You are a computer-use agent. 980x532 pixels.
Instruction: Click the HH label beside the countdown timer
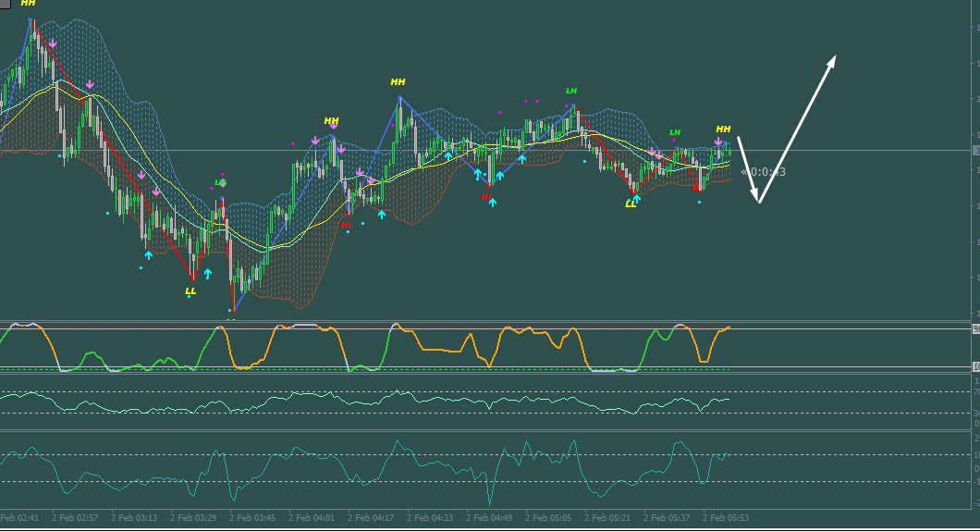(x=723, y=129)
